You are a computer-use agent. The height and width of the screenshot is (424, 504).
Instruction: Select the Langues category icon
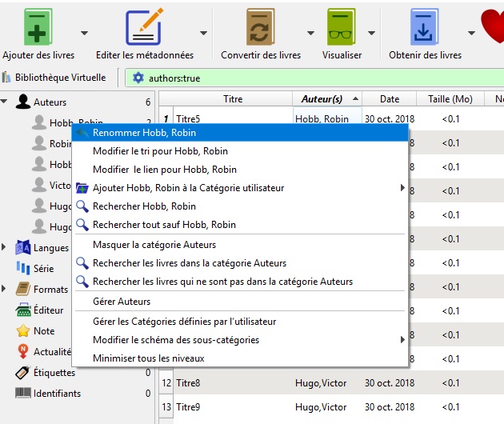point(23,247)
